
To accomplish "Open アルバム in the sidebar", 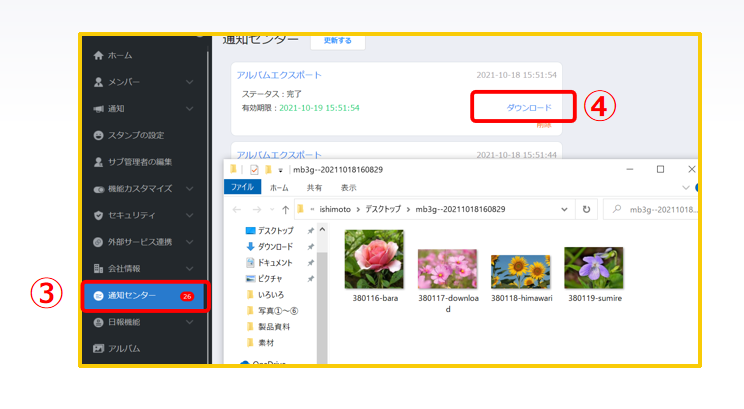I will 123,349.
